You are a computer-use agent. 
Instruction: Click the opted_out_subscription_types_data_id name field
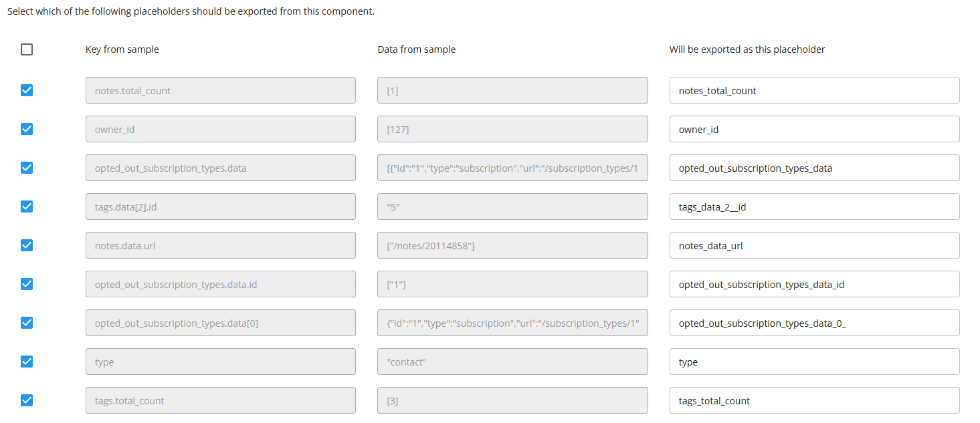tap(813, 283)
